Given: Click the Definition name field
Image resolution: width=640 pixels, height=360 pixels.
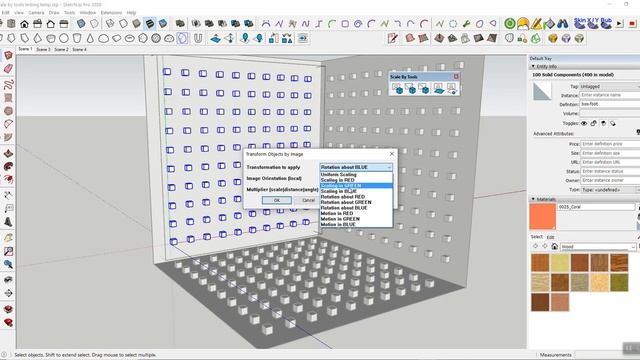Looking at the screenshot, I should 610,104.
